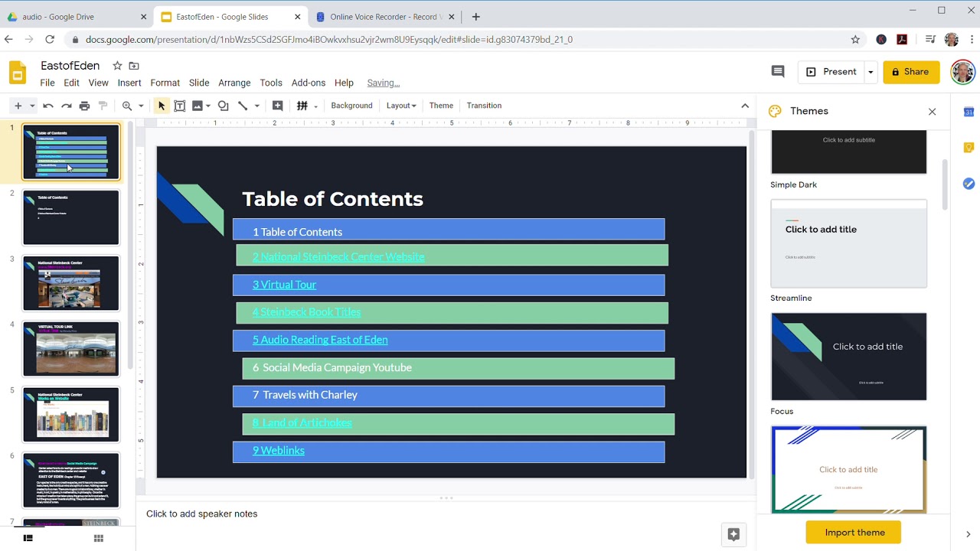Open Google Calendar side panel icon
Image resolution: width=980 pixels, height=551 pixels.
(969, 112)
